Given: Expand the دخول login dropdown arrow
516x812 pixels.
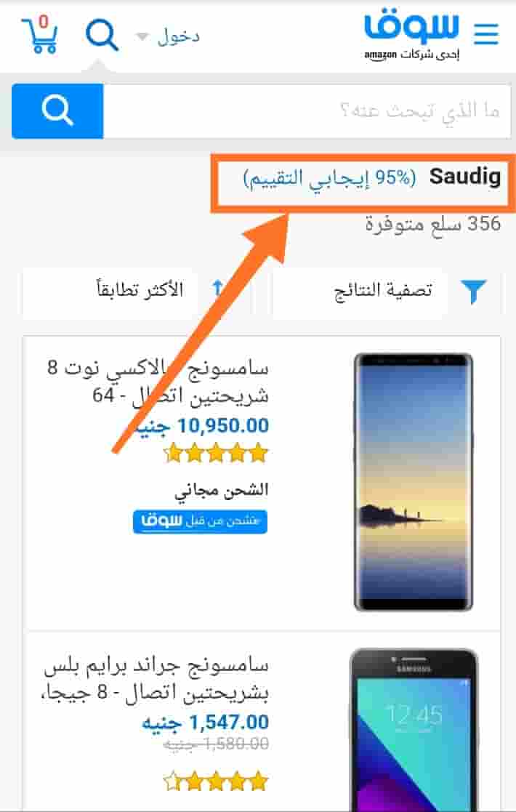Looking at the screenshot, I should pos(142,37).
